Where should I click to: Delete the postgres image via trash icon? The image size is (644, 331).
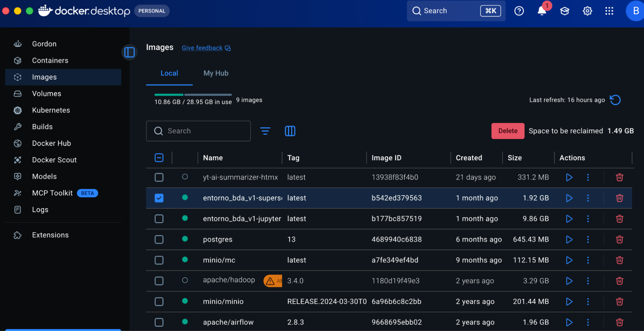click(620, 240)
